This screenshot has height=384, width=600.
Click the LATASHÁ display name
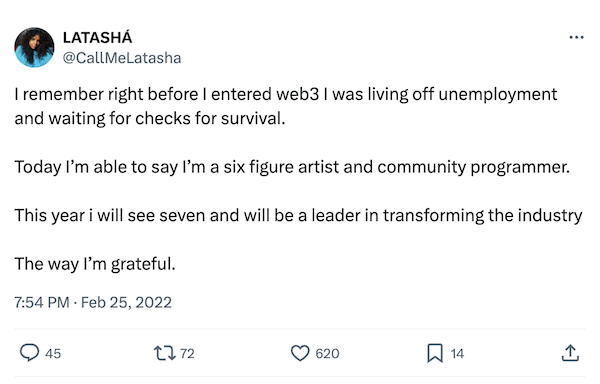coord(97,37)
